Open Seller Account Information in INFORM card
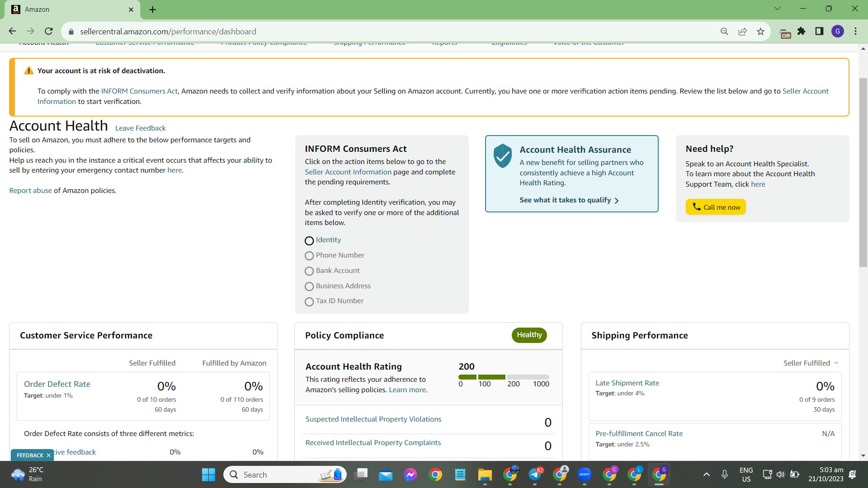Image resolution: width=868 pixels, height=488 pixels. 348,172
